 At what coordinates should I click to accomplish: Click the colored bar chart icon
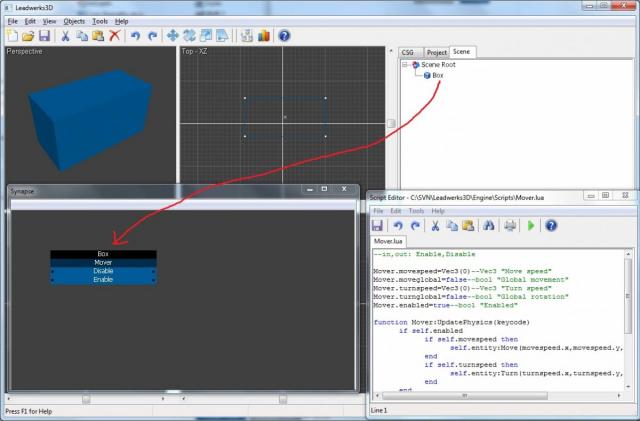pos(264,35)
